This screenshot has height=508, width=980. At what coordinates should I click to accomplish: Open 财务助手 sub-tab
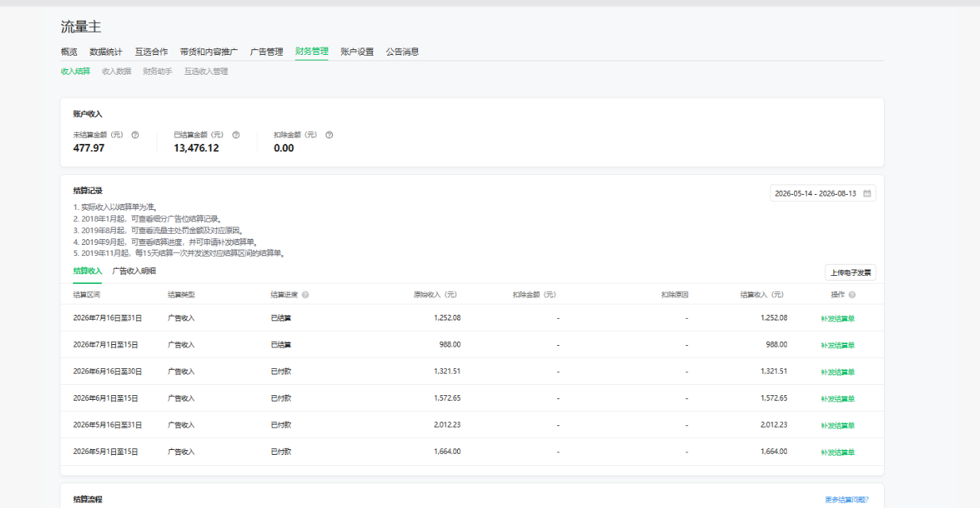pyautogui.click(x=157, y=72)
